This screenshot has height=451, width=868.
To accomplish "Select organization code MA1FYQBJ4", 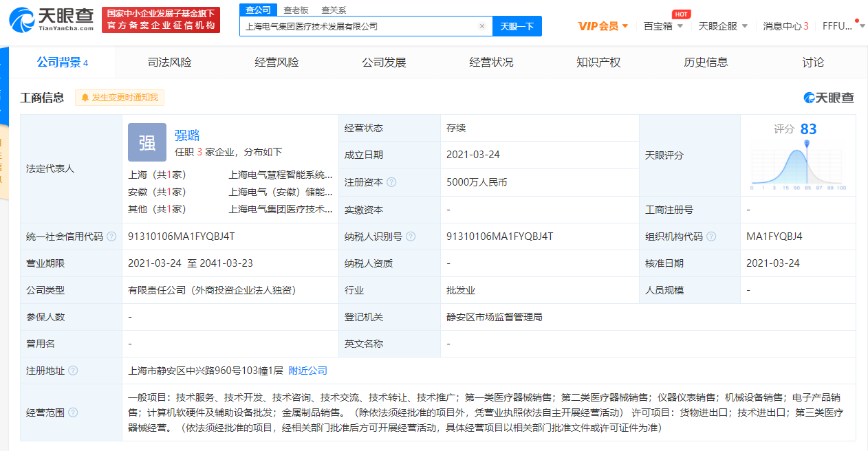I will 774,236.
